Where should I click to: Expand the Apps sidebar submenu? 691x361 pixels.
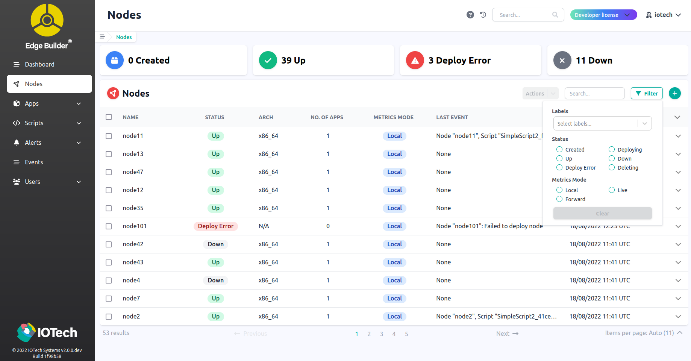(x=79, y=104)
